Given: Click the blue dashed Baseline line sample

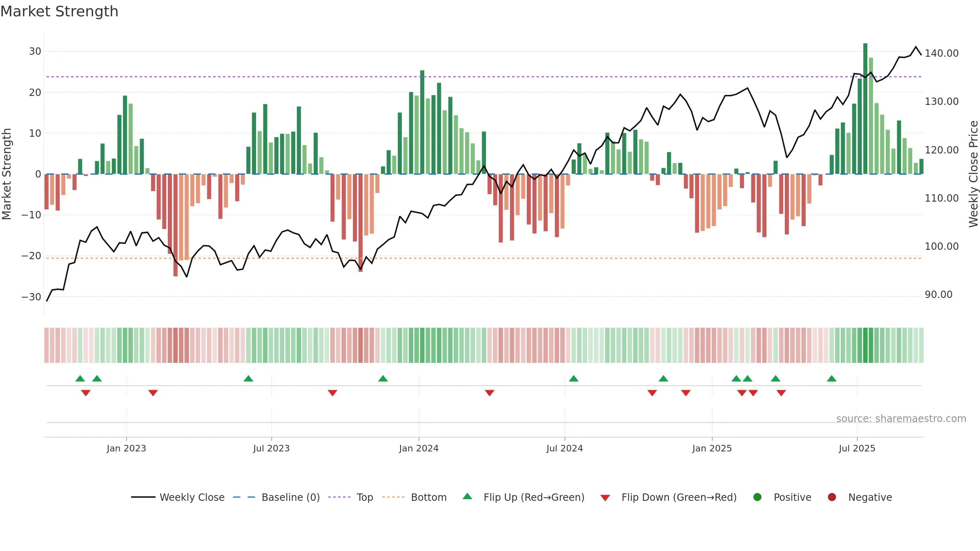Looking at the screenshot, I should pos(244,497).
